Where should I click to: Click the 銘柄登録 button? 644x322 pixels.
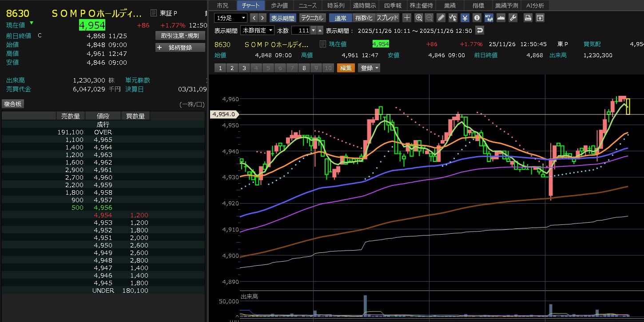[180, 47]
